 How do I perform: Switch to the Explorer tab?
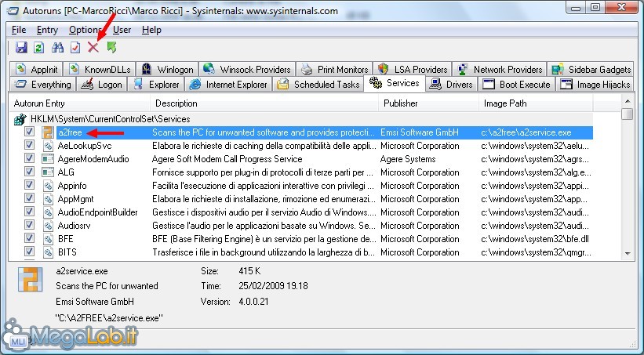point(156,85)
